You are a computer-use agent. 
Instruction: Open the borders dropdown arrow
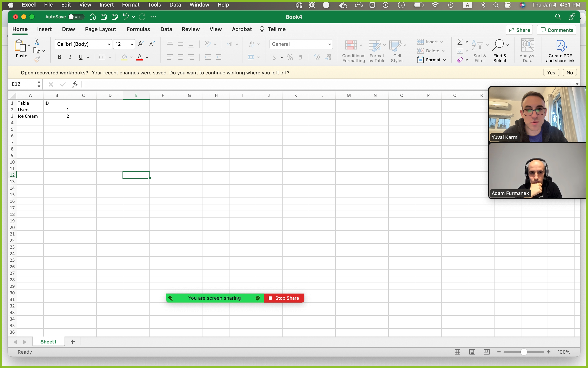pos(110,57)
